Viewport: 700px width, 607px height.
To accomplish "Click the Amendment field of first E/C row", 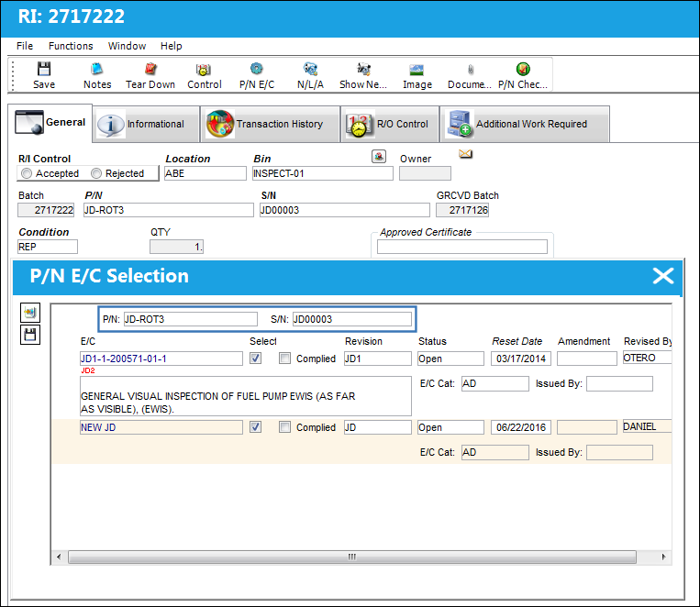I will (587, 359).
